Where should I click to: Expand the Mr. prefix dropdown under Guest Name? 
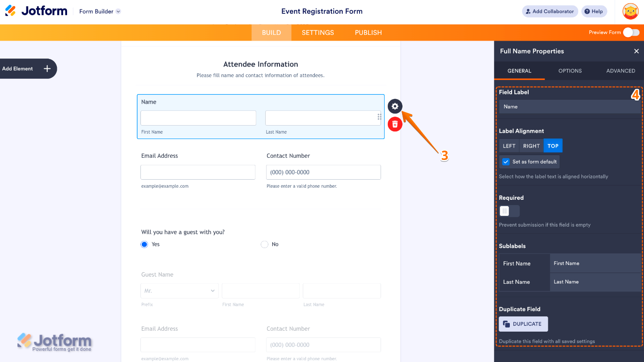(x=179, y=290)
